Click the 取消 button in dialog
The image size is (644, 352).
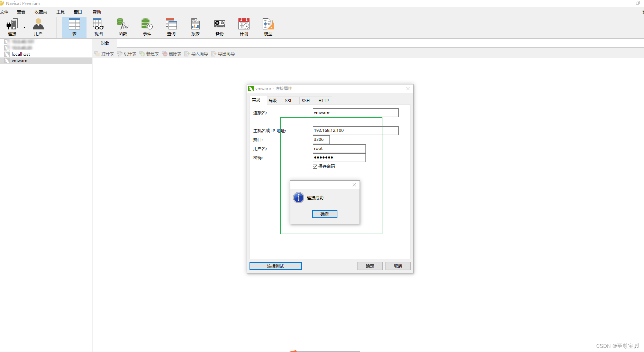pos(398,266)
